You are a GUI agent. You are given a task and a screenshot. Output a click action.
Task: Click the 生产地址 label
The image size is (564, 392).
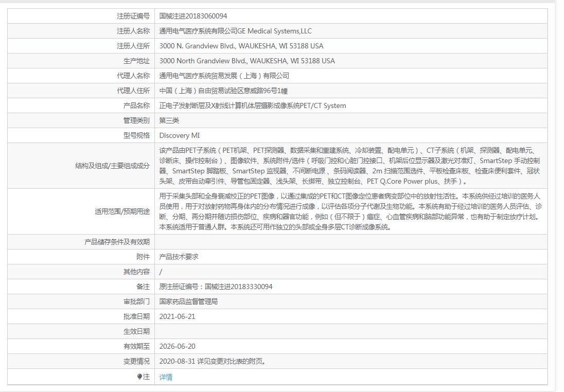136,61
